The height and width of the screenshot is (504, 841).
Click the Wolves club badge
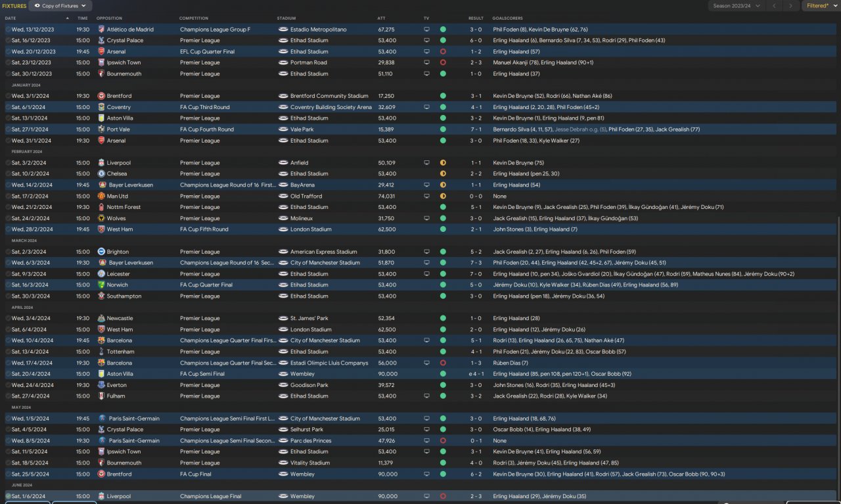pos(101,218)
